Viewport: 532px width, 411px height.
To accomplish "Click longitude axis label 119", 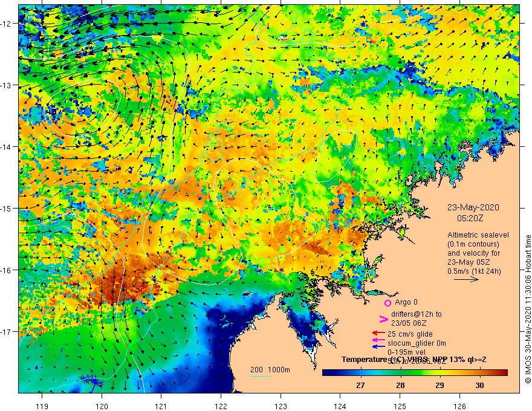I will click(42, 406).
